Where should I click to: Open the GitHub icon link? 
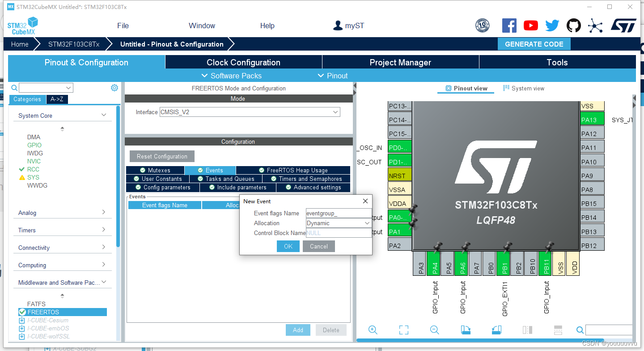pyautogui.click(x=574, y=26)
